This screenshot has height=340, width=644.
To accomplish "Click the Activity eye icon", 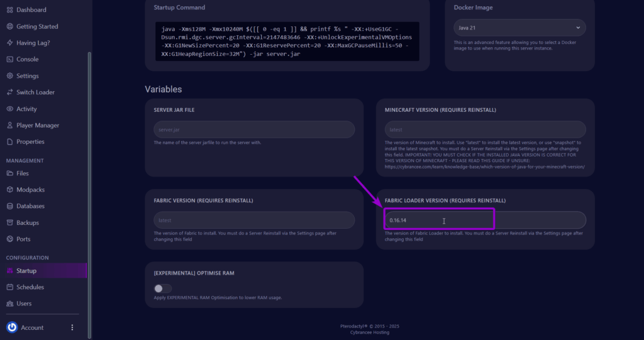I will click(10, 109).
